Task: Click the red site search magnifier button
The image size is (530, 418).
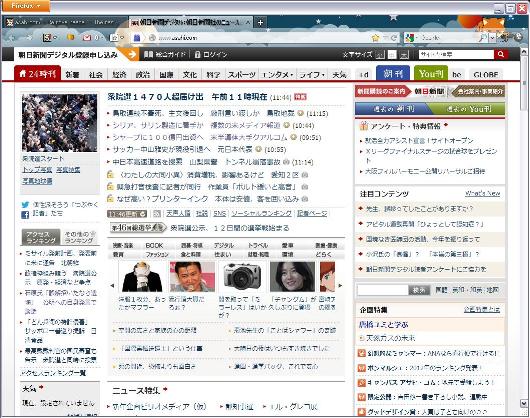Action: coord(501,54)
